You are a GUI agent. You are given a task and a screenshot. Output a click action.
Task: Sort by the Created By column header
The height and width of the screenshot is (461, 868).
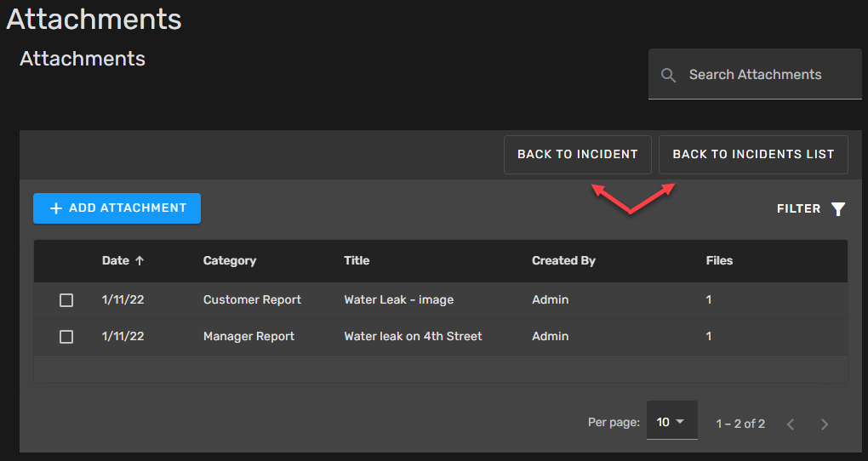(x=563, y=261)
